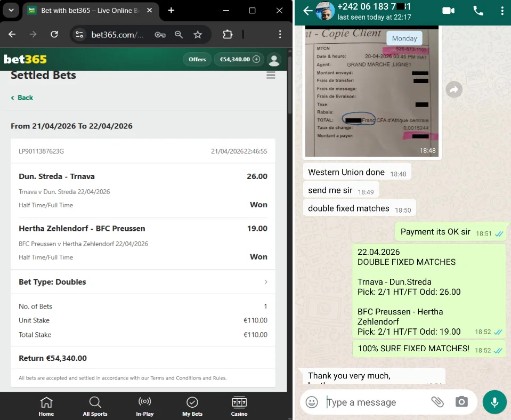Click the 'send me sir' message

[x=341, y=190]
